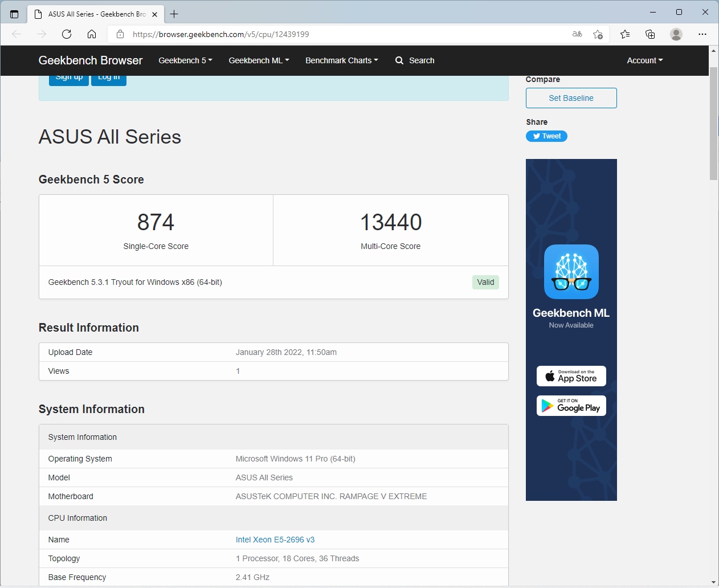
Task: Go to Geekbench Browser home link
Action: coord(91,60)
